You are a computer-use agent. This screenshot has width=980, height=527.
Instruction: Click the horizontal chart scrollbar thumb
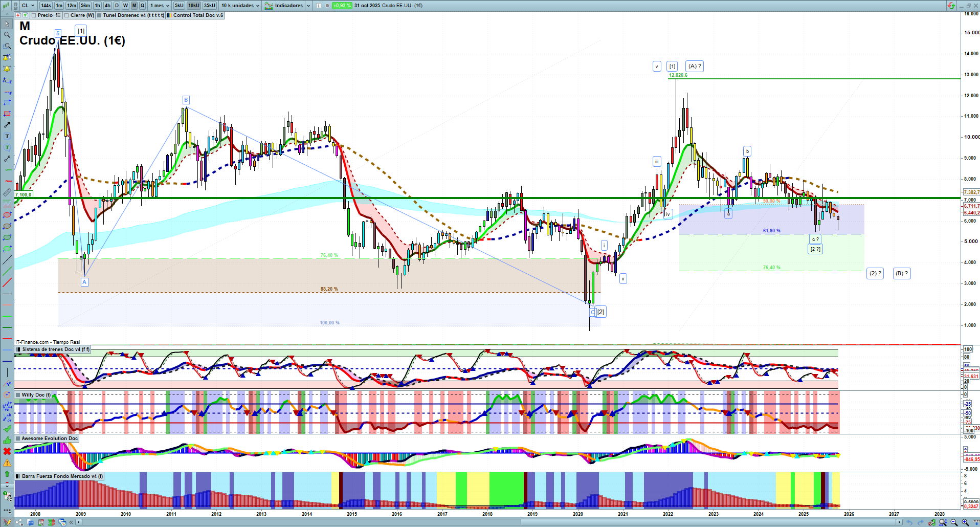[709, 522]
